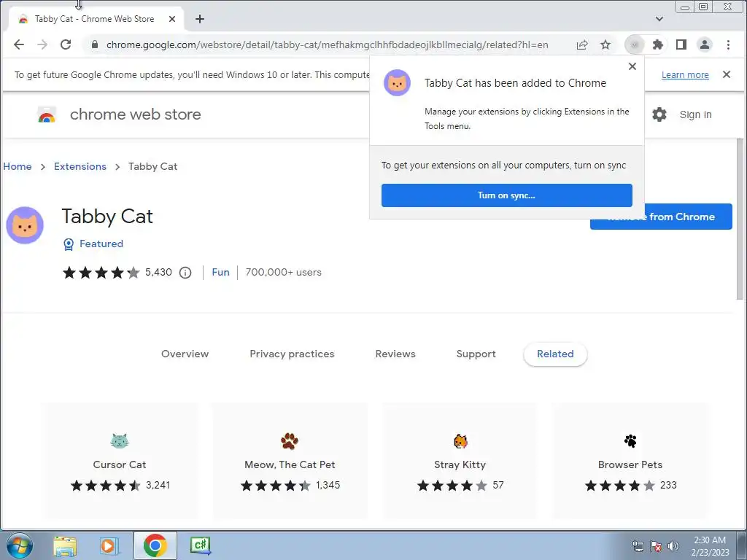View site information via the lock icon
Image resolution: width=747 pixels, height=560 pixels.
tap(95, 44)
